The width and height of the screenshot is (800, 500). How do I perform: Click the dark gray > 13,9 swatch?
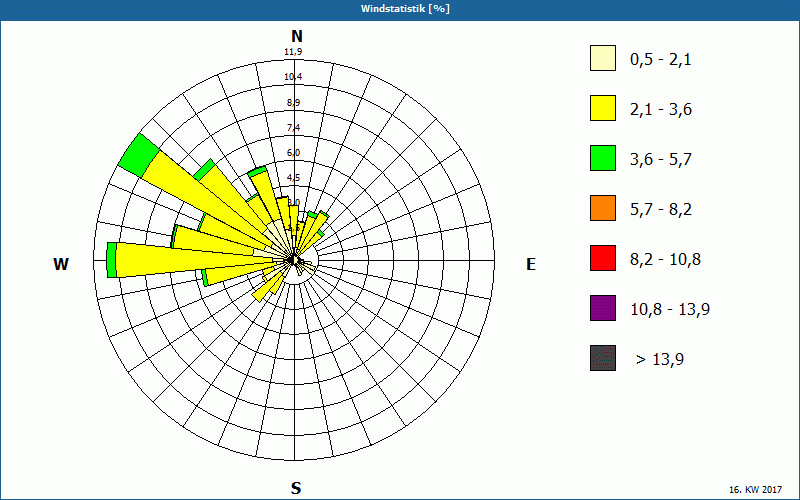603,358
